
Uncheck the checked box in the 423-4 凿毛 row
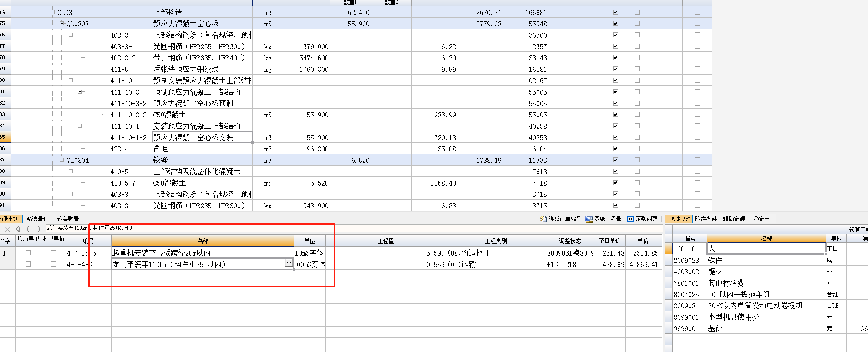coord(615,149)
